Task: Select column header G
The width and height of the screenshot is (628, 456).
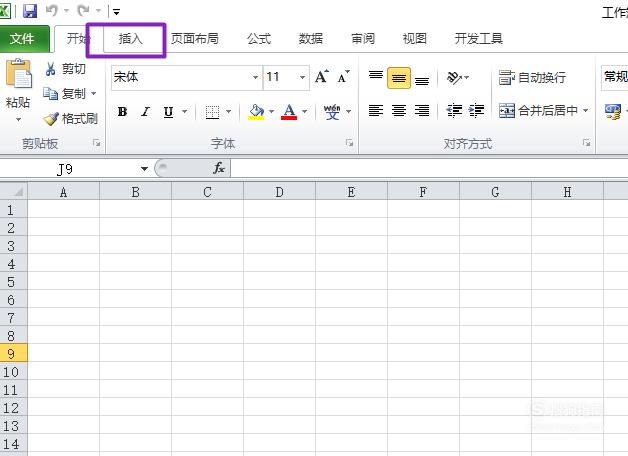Action: (x=495, y=192)
